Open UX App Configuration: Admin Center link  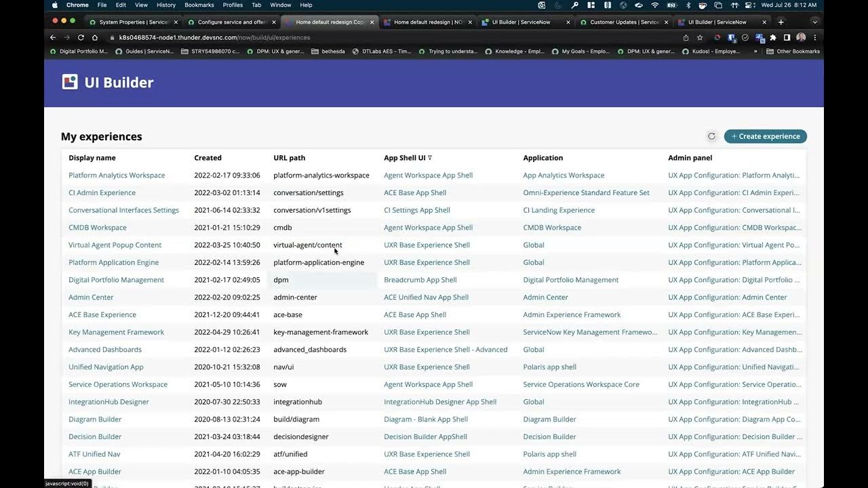(x=728, y=297)
